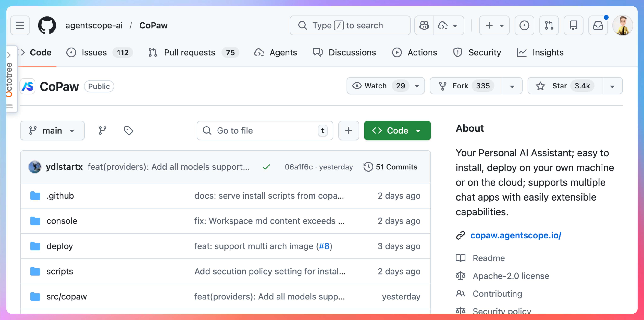Viewport: 644px width, 320px height.
Task: Click the add file plus button
Action: tap(349, 130)
